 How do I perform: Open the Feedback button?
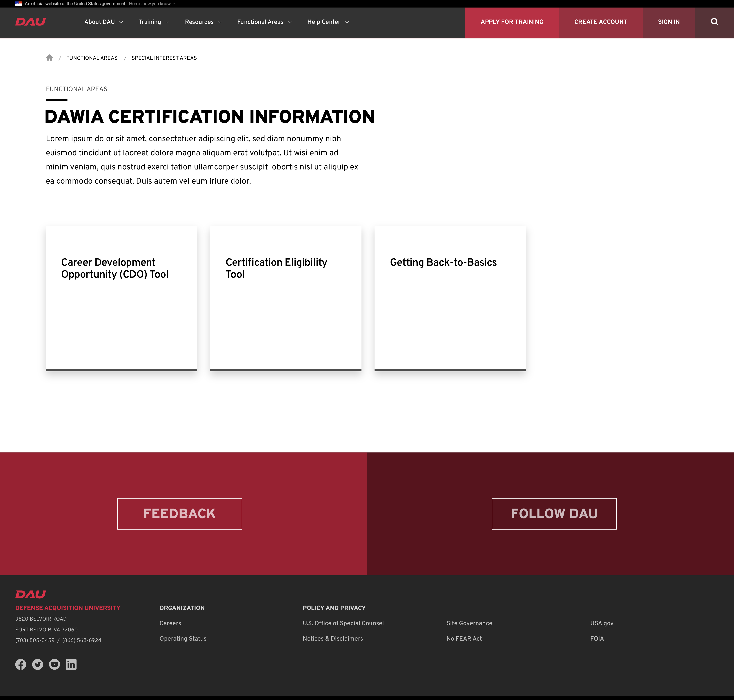[180, 514]
